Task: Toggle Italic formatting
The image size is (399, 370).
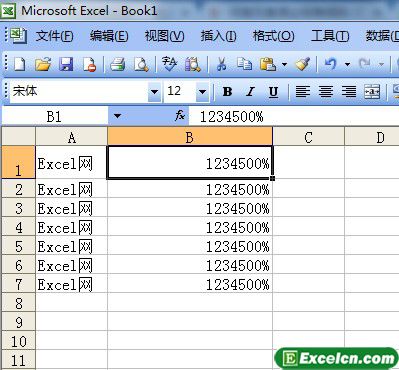Action: pyautogui.click(x=250, y=91)
